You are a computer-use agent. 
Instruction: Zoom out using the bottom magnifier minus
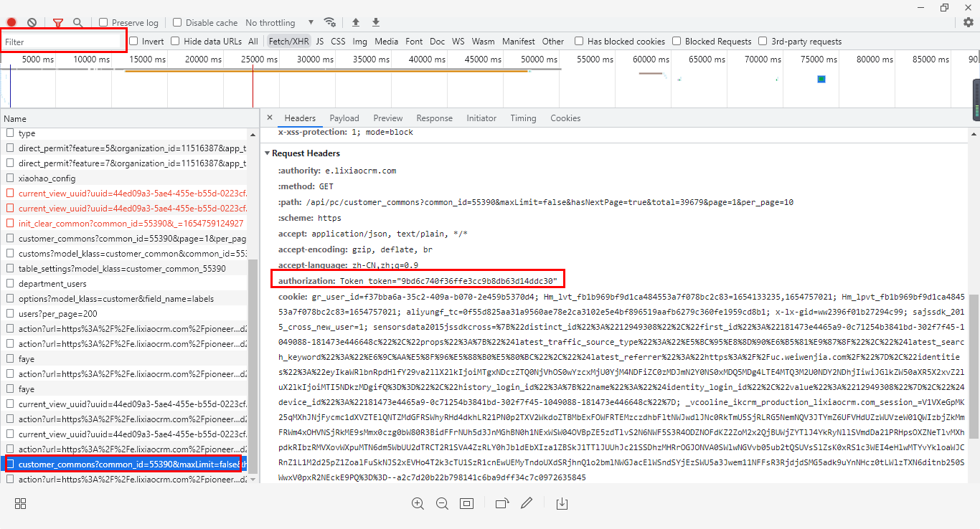(442, 504)
